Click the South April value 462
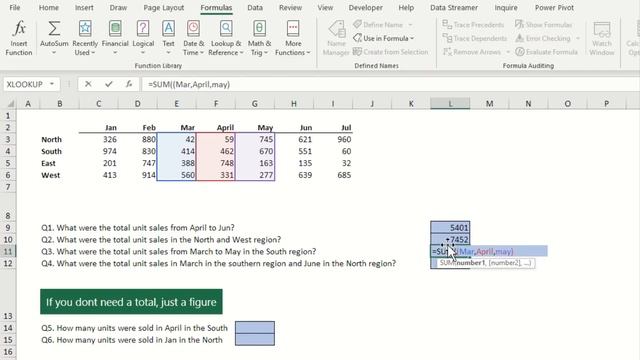 (x=216, y=151)
